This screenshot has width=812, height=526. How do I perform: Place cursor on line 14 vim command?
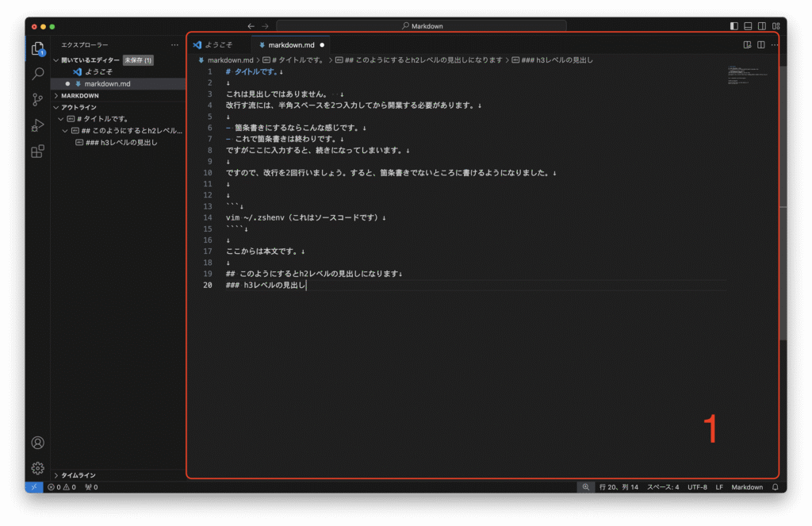point(305,217)
